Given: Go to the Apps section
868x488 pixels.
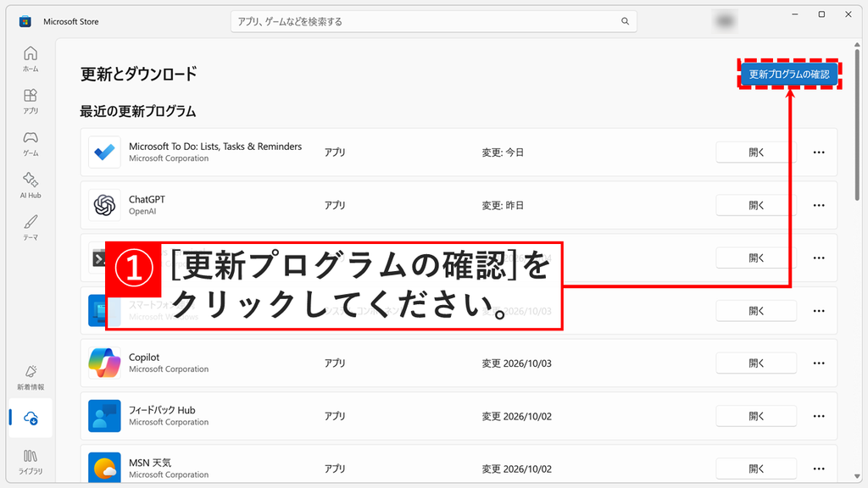Looking at the screenshot, I should pyautogui.click(x=31, y=102).
